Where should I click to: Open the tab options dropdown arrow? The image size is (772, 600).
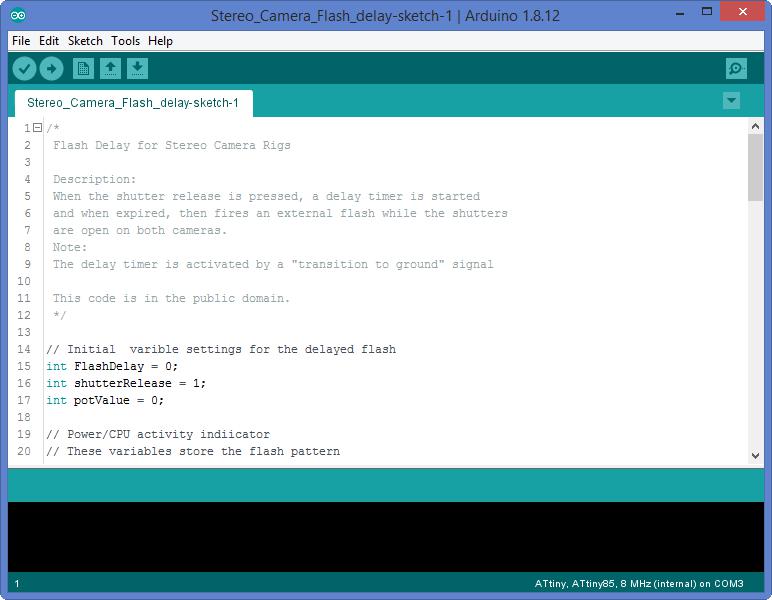731,100
